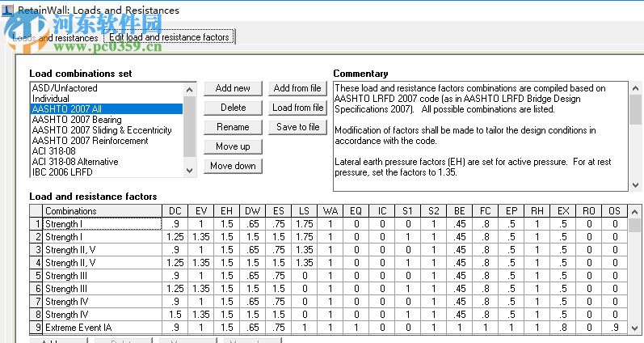Viewport: 644px width, 343px height.
Task: Open Edit load and resistance factors tab
Action: click(x=169, y=37)
